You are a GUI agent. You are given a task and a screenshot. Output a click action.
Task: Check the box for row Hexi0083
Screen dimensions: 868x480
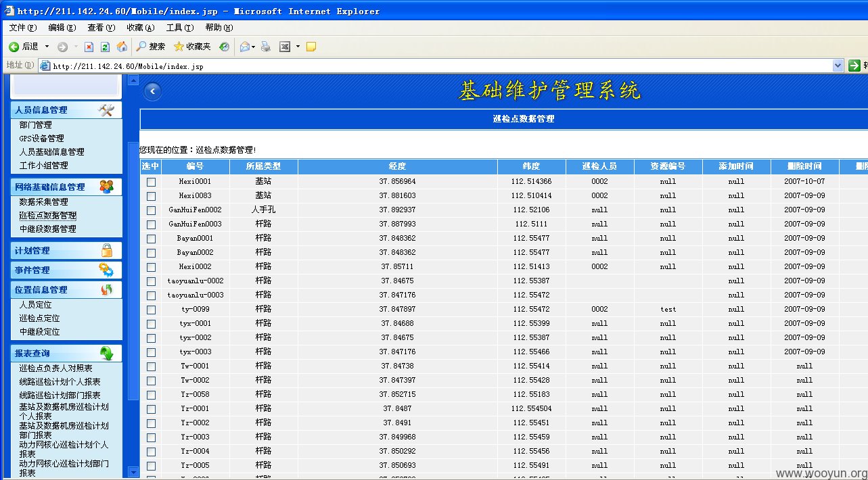[x=151, y=196]
